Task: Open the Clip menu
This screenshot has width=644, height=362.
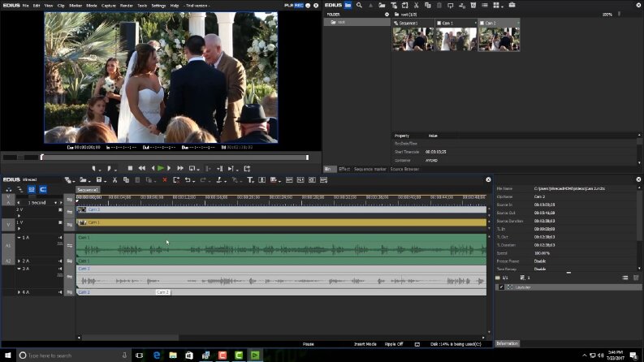Action: 61,6
